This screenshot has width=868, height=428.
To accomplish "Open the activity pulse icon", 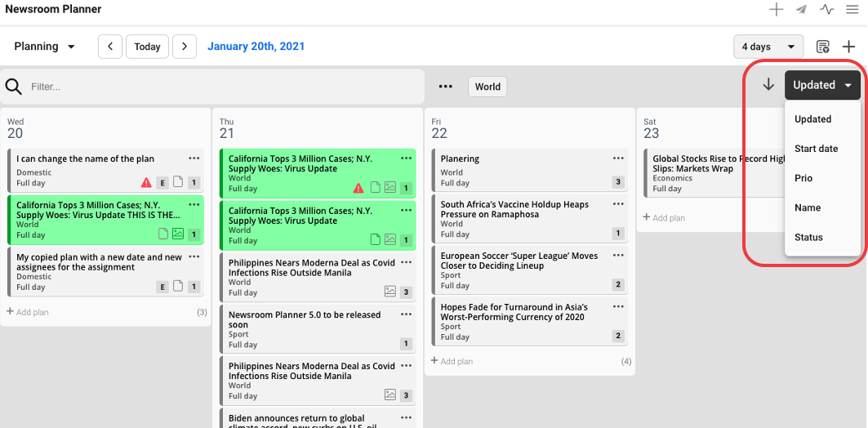I will (827, 10).
